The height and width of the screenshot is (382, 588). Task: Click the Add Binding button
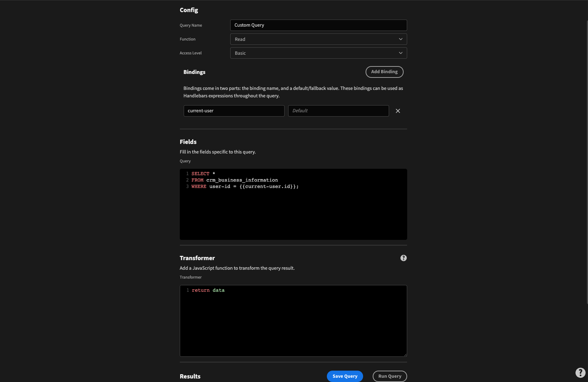pyautogui.click(x=384, y=72)
